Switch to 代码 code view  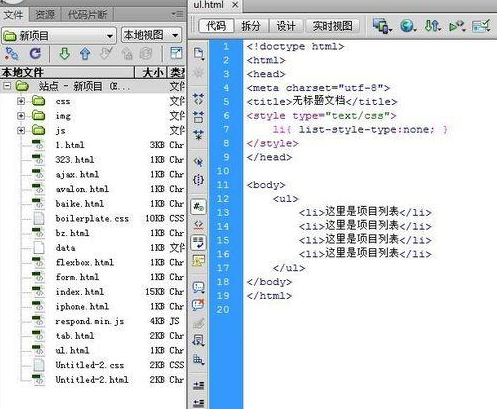pos(216,26)
